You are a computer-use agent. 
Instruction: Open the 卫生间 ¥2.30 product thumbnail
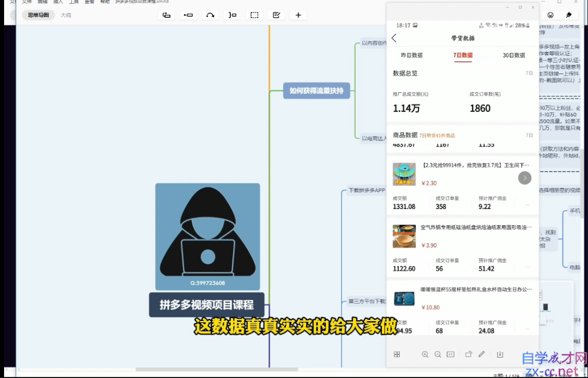tap(404, 174)
